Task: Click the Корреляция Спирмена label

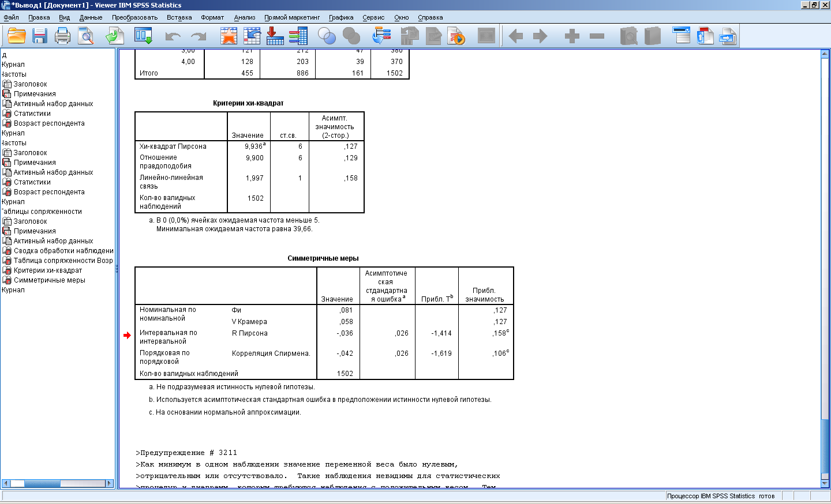Action: [x=271, y=353]
